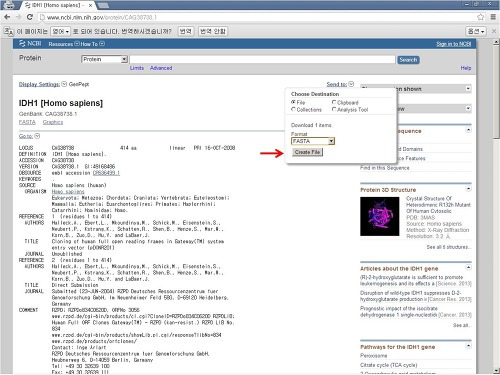
Task: Expand the Resources menu
Action: pyautogui.click(x=64, y=44)
